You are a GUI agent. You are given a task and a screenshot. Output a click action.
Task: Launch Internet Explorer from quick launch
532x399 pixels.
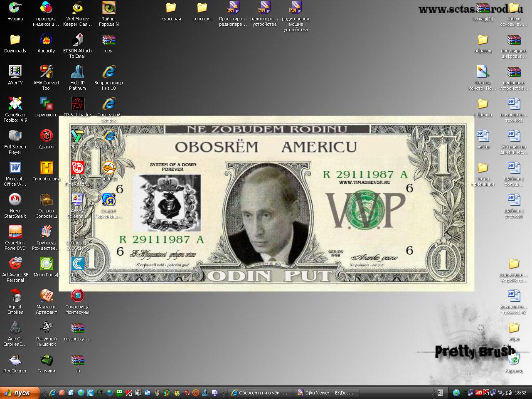(52, 393)
